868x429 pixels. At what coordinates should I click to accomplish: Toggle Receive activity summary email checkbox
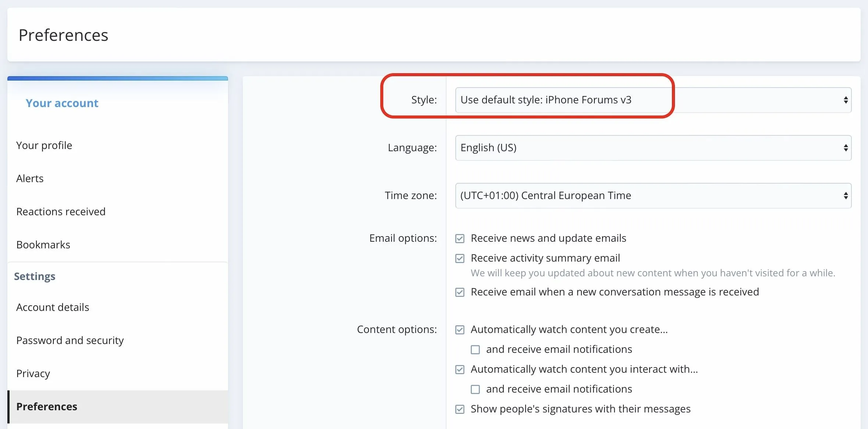[x=460, y=259]
